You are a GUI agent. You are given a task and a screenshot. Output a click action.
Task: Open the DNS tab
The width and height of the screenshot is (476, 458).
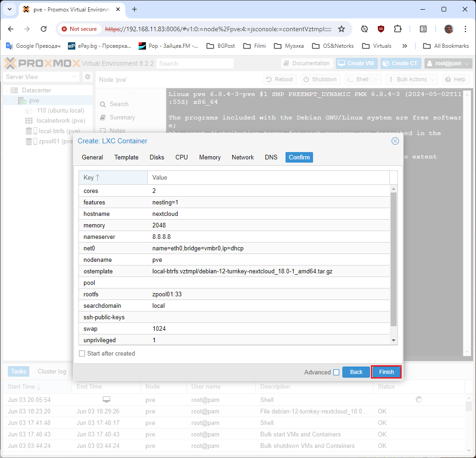(271, 157)
